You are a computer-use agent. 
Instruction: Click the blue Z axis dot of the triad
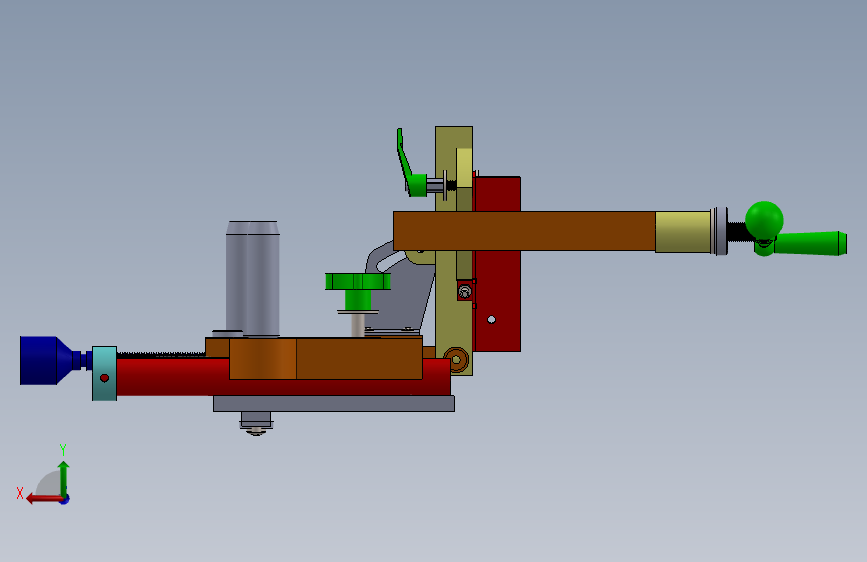(65, 500)
